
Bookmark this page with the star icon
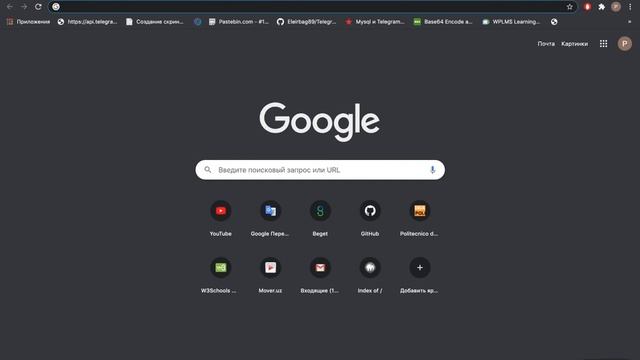coord(569,7)
